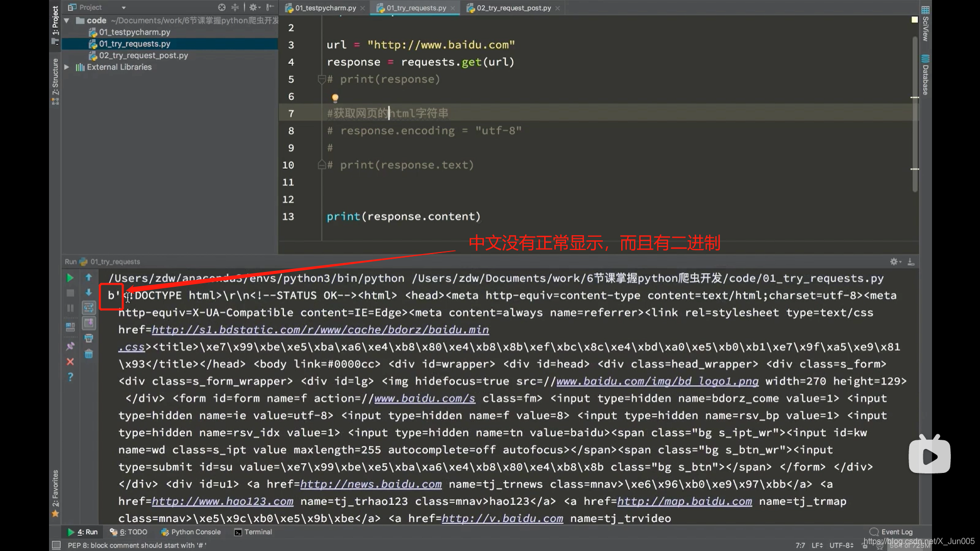
Task: Open the Database side panel
Action: 925,74
